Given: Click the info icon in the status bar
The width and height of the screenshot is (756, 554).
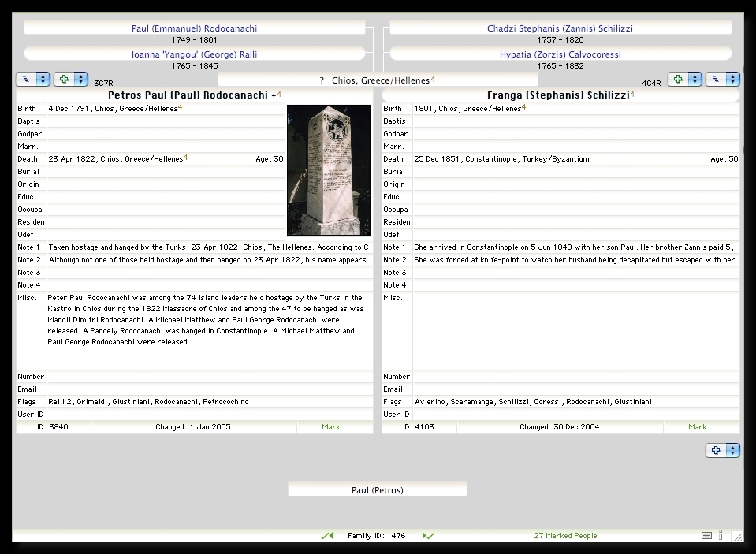Looking at the screenshot, I should 721,536.
